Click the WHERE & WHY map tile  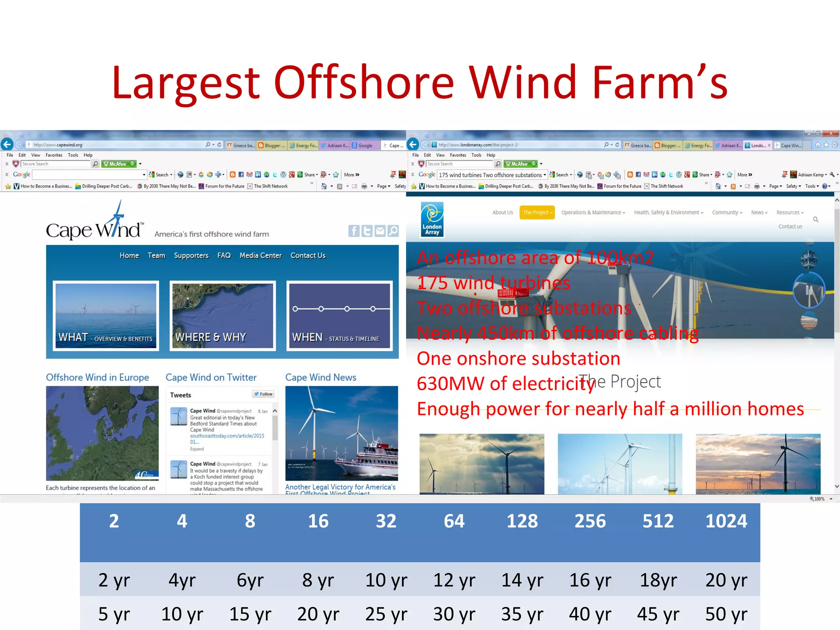tap(223, 316)
